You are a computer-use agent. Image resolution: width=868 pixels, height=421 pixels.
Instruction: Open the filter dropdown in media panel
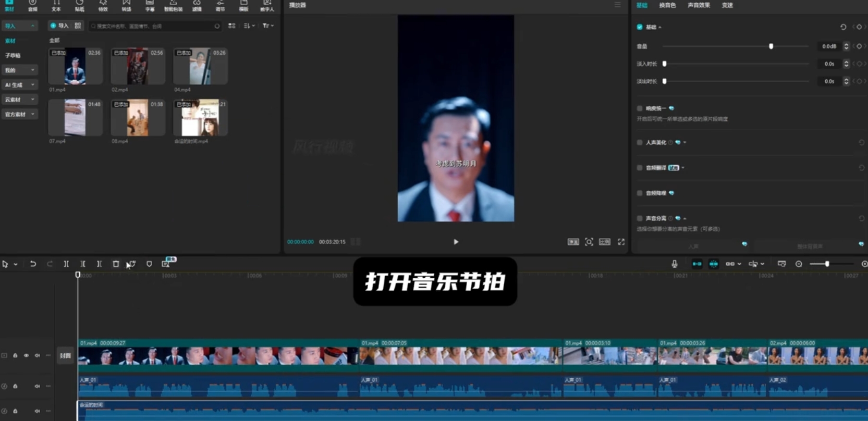pyautogui.click(x=267, y=26)
